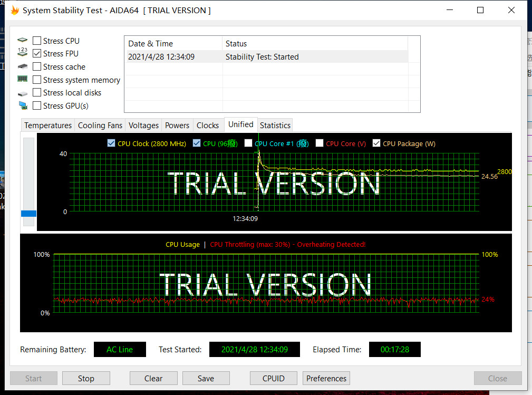Hide the CPU Clock (2800 MHz) graph line
The width and height of the screenshot is (532, 395).
point(111,143)
